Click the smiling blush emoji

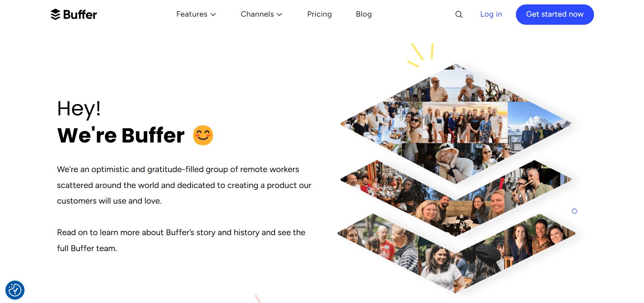[x=203, y=135]
